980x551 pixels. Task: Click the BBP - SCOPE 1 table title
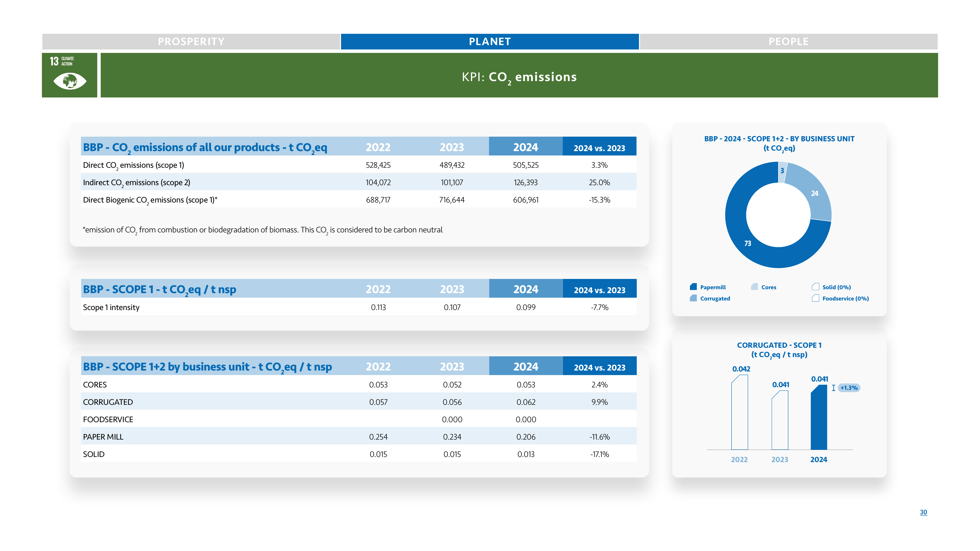point(160,290)
